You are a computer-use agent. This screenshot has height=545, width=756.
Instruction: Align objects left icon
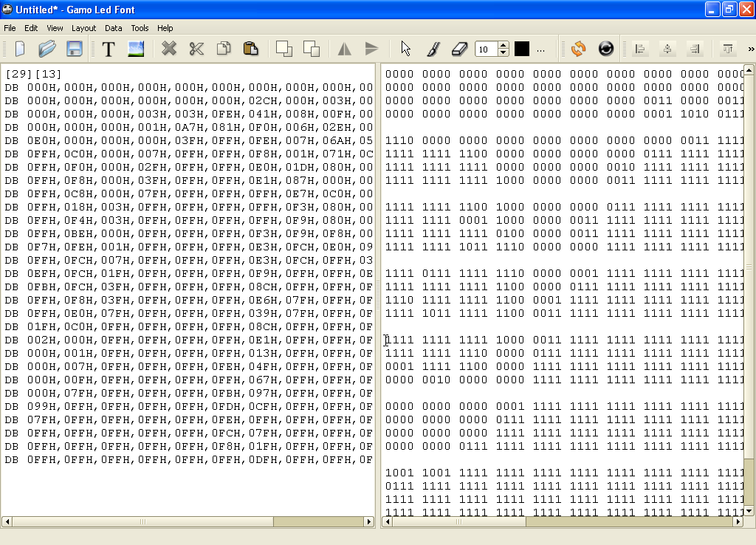(640, 49)
